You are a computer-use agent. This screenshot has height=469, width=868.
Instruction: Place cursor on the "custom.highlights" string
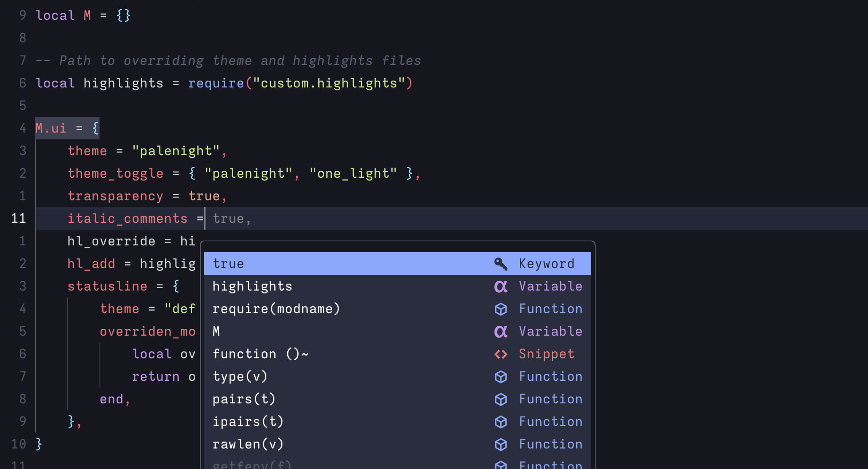pyautogui.click(x=328, y=83)
